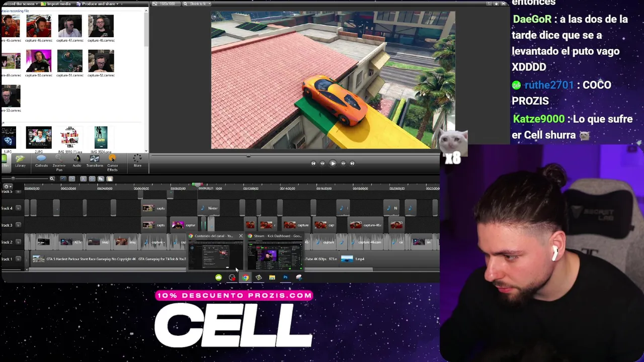Image resolution: width=644 pixels, height=362 pixels.
Task: Toggle the lock on Track 2
Action: point(19,242)
